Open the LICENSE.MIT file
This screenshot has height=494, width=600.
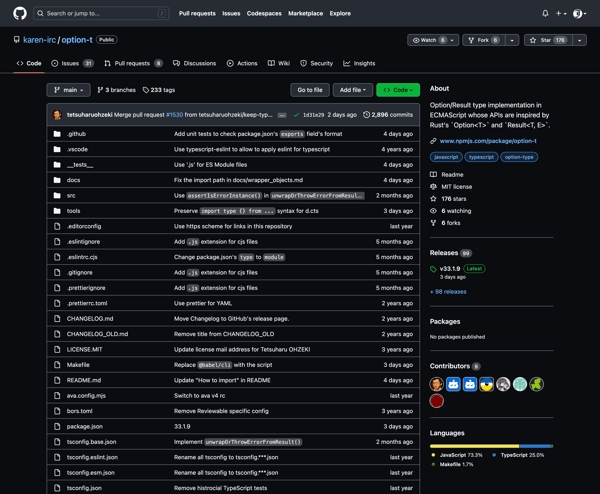coord(85,349)
